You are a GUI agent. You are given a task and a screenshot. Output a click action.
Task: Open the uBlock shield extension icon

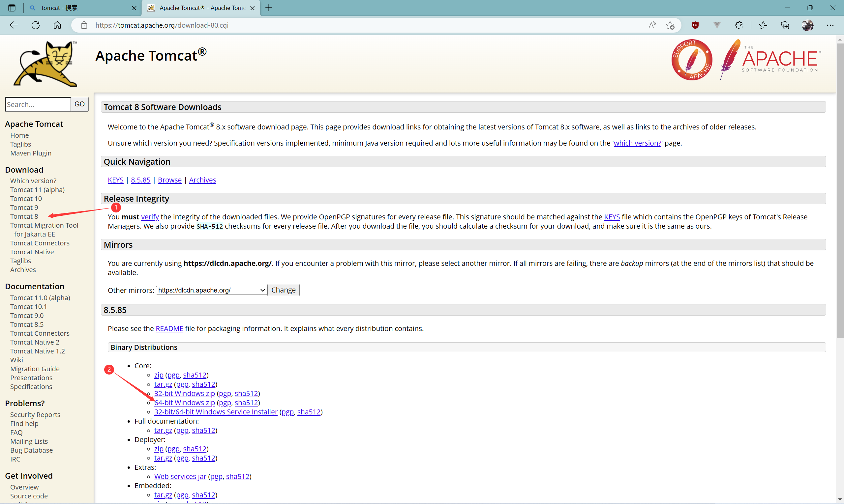(x=695, y=25)
